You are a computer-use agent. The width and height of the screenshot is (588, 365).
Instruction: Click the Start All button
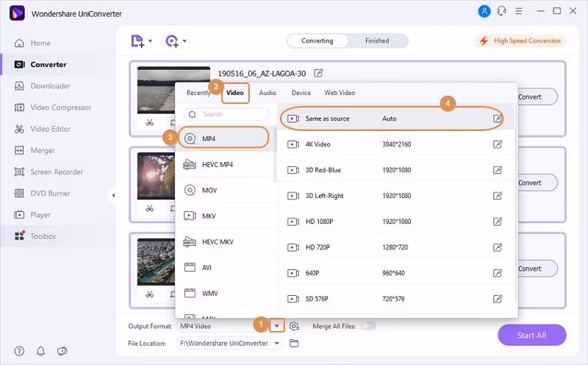pos(531,335)
